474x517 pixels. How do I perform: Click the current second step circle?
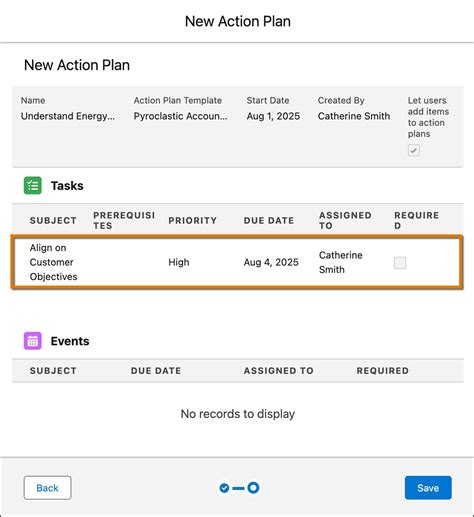pos(253,488)
